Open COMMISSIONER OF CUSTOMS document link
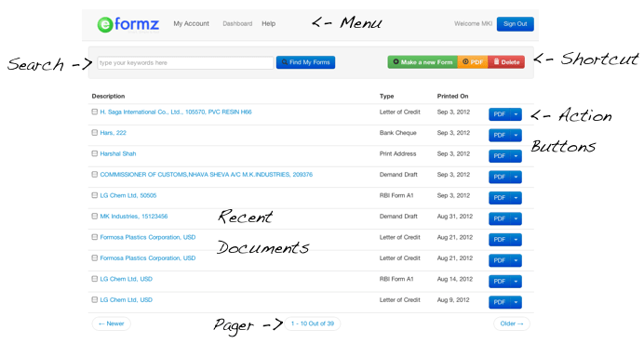The height and width of the screenshot is (343, 644). (207, 175)
